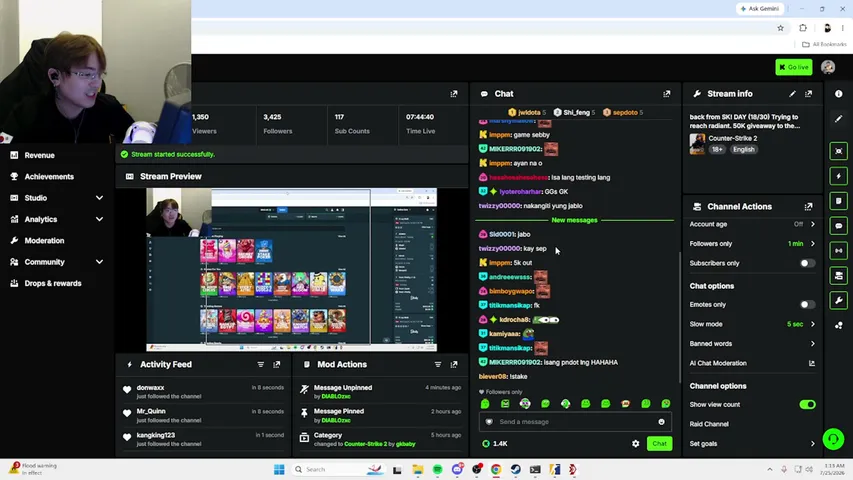Viewport: 853px width, 480px height.
Task: Open Spotify from the taskbar
Action: click(437, 470)
